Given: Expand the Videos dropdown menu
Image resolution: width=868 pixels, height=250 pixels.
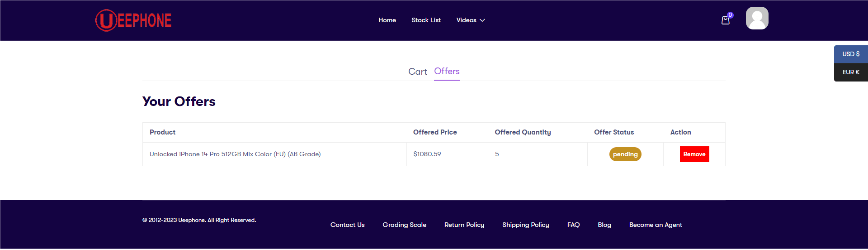Looking at the screenshot, I should [x=470, y=20].
